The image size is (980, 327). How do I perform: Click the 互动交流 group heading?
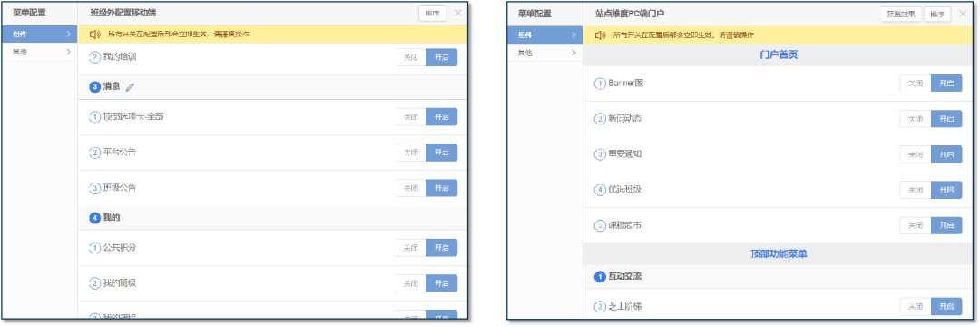tap(625, 276)
